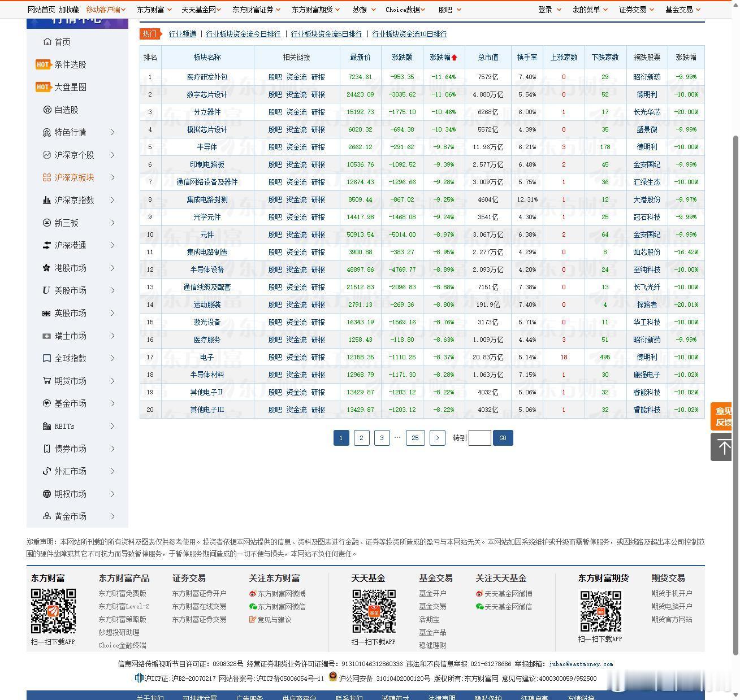Screen dimensions: 740x700
Task: Go to page 25 of results
Action: [x=415, y=438]
